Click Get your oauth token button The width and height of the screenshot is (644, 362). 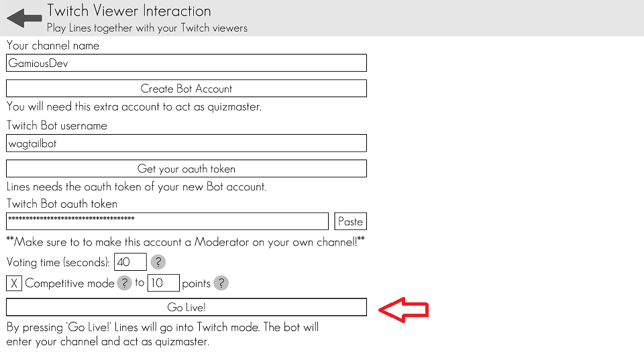[x=186, y=169]
